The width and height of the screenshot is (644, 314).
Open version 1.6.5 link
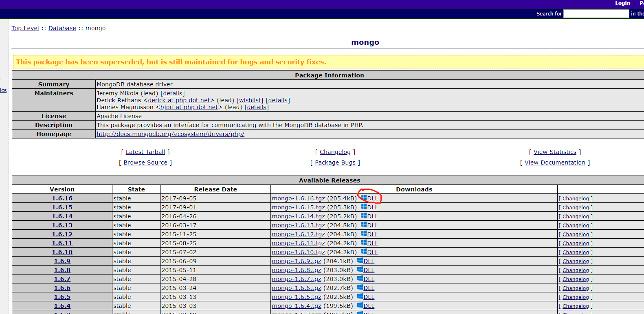pyautogui.click(x=62, y=297)
